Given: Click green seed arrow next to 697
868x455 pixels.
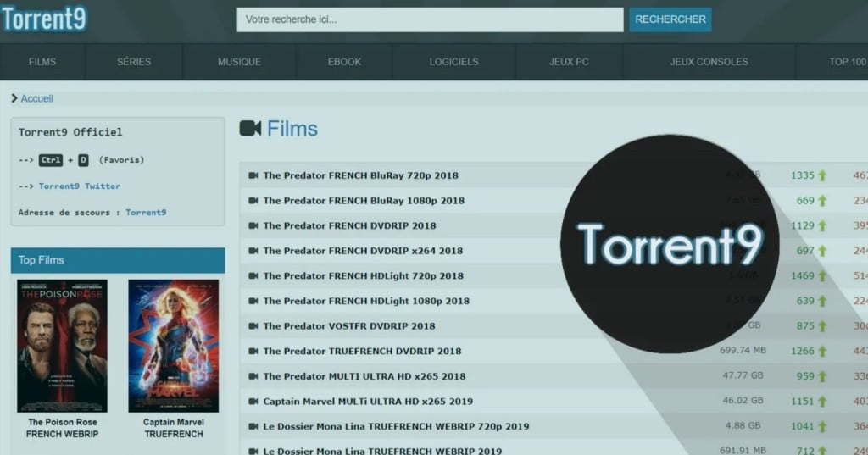Looking at the screenshot, I should [x=822, y=251].
